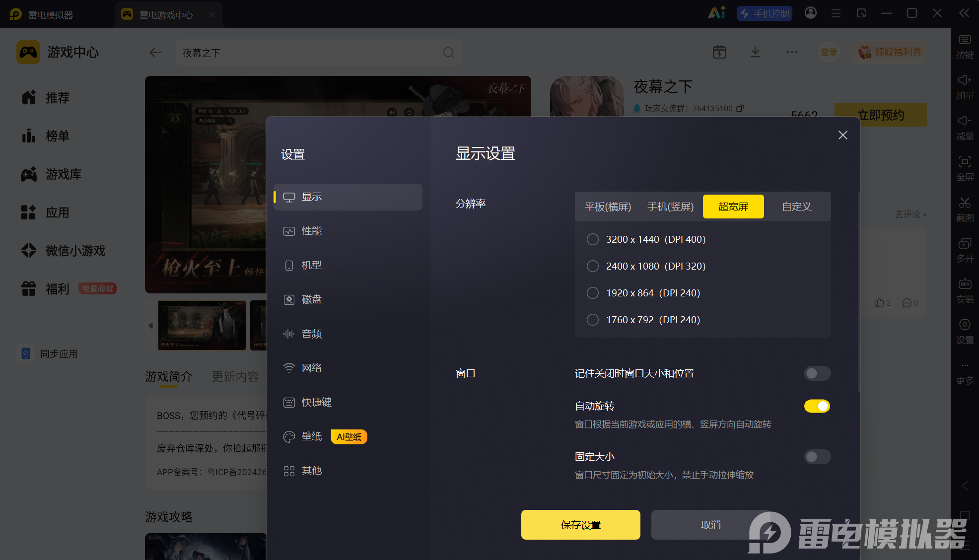This screenshot has height=560, width=979.
Task: Open 更多 tools in right sidebar
Action: tap(965, 372)
